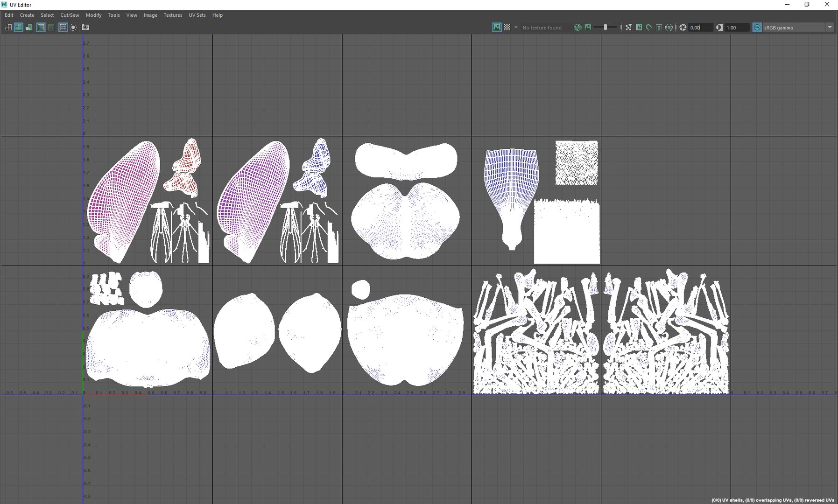Toggle wireframe UV display icon
The image size is (838, 504).
pyautogui.click(x=8, y=28)
